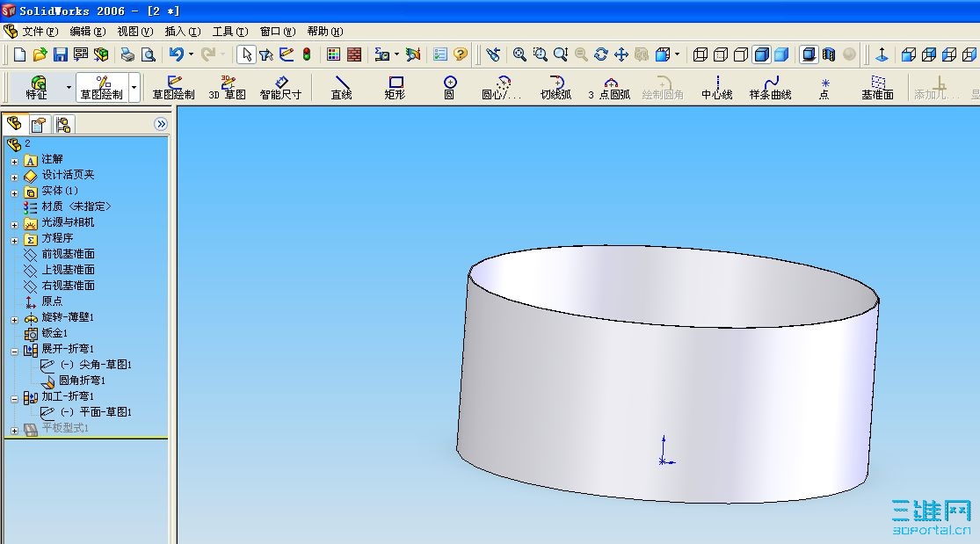Start a 3D 草图 sketch
The height and width of the screenshot is (544, 980).
[x=227, y=88]
